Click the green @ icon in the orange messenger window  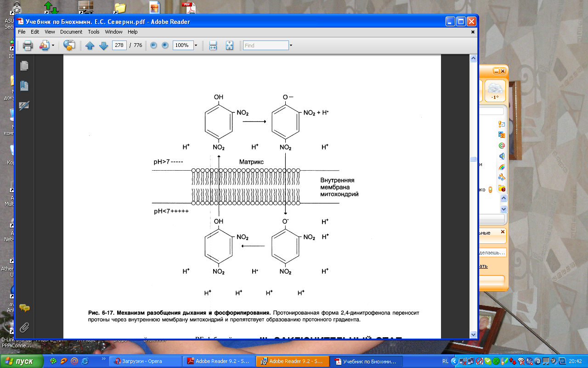point(502,145)
